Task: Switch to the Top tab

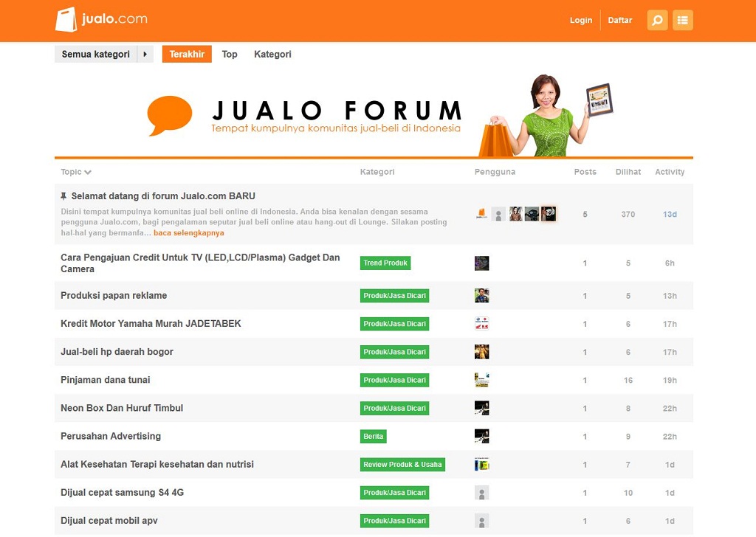Action: [x=230, y=54]
